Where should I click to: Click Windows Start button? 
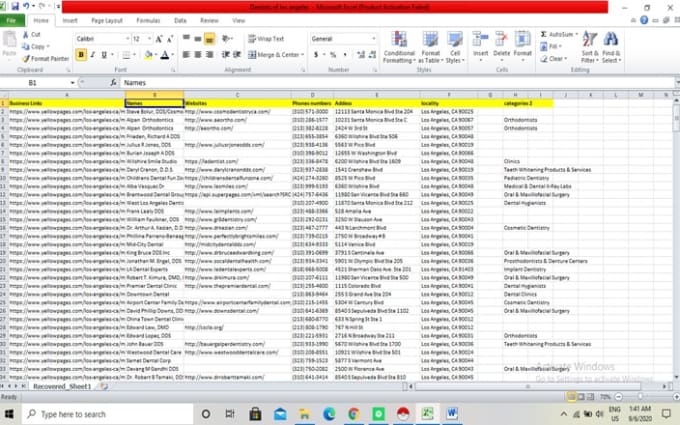(x=9, y=414)
